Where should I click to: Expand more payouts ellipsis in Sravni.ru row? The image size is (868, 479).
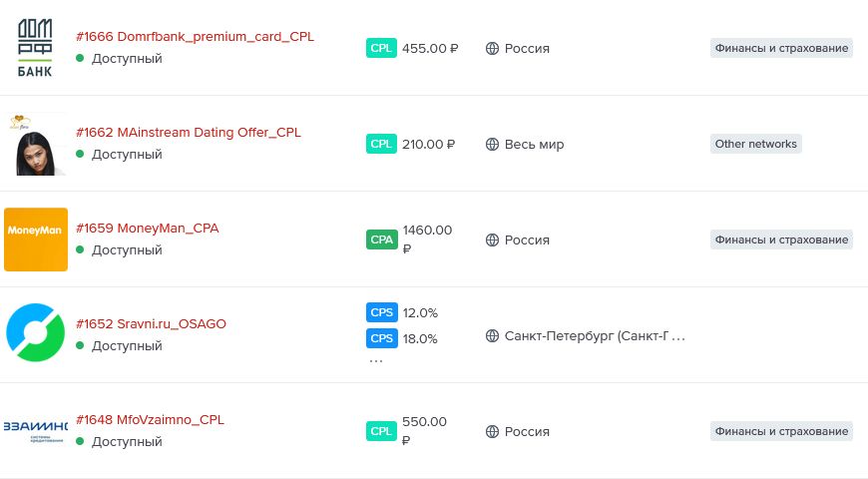376,361
